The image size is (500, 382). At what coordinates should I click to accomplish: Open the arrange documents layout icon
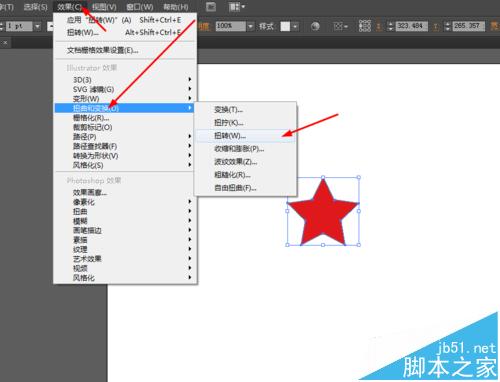click(x=237, y=7)
